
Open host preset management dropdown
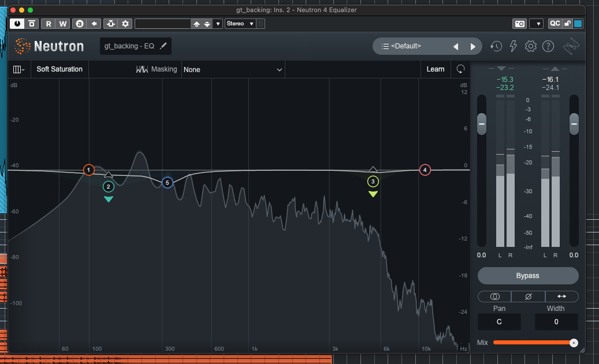(x=218, y=24)
